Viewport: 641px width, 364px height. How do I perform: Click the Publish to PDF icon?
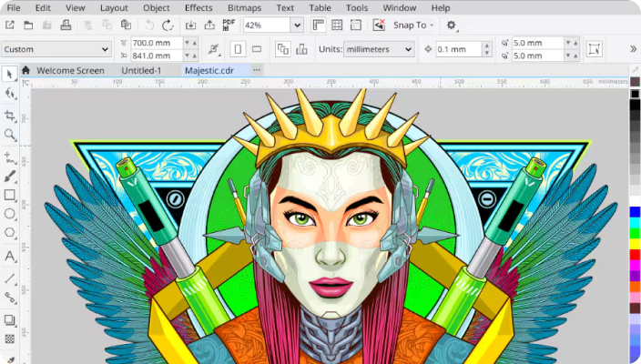(x=230, y=25)
